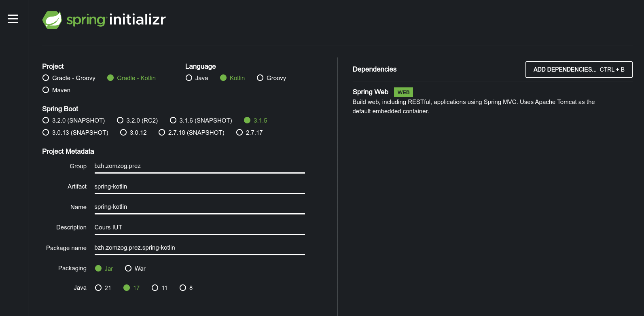
Task: Select Spring Boot 3.1.6 (SNAPSHOT)
Action: coord(201,121)
